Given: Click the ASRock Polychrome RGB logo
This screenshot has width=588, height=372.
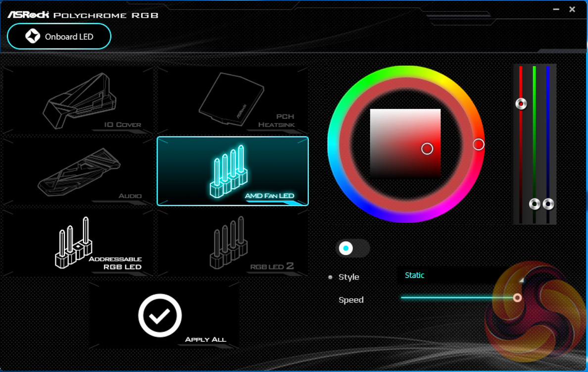Looking at the screenshot, I should click(x=83, y=15).
